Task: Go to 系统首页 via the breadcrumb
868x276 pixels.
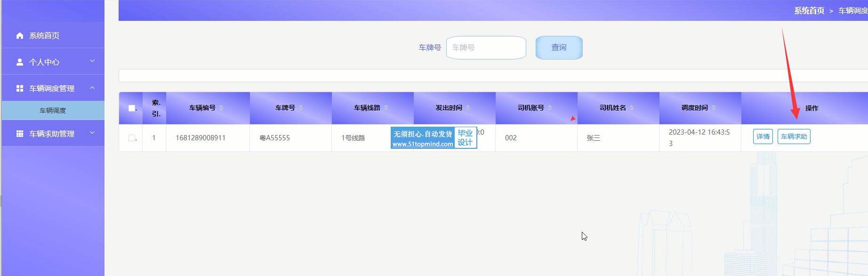Action: coord(809,10)
